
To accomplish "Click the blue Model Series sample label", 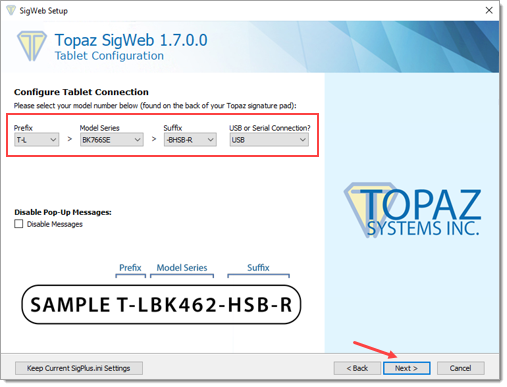I will [182, 268].
